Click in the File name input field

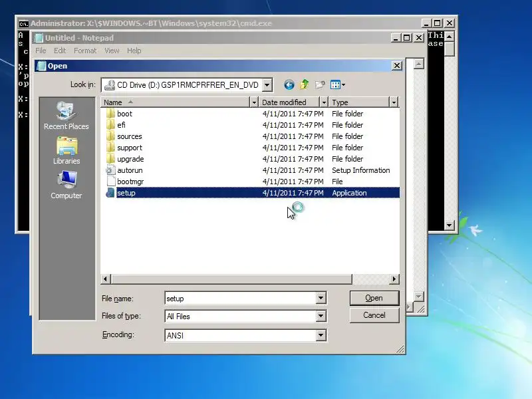point(241,299)
